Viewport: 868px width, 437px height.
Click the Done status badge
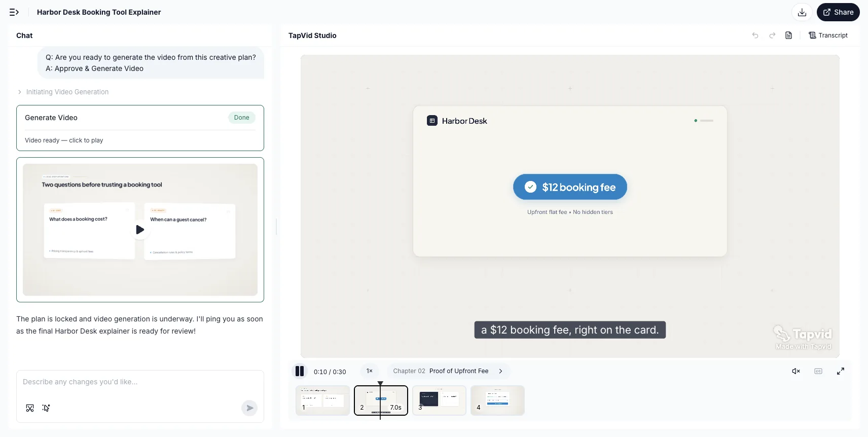coord(241,118)
